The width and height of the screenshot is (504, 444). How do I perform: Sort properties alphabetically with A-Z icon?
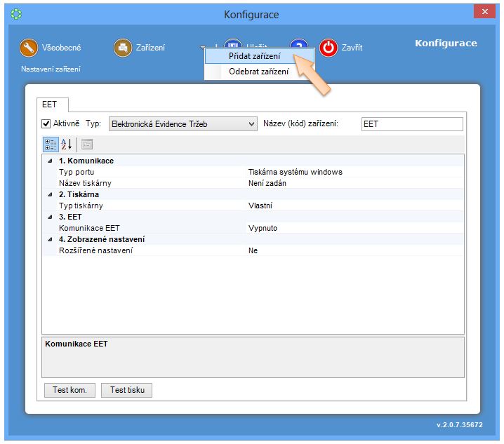pyautogui.click(x=67, y=144)
